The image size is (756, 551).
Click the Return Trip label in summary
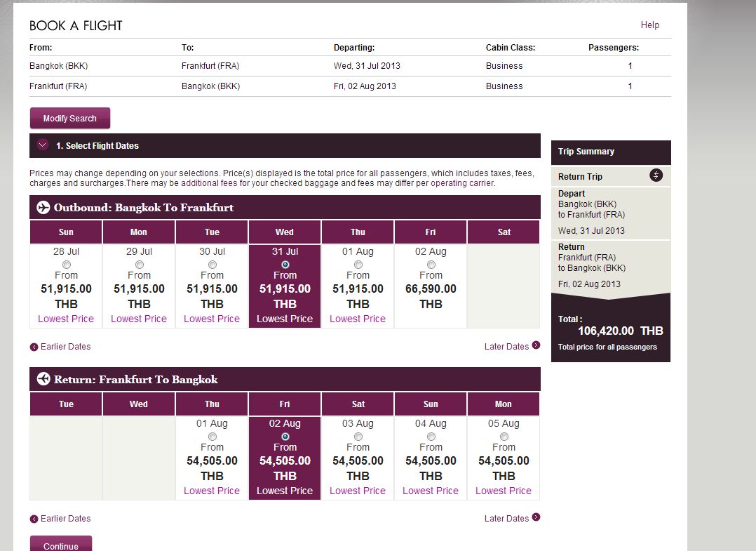point(580,177)
